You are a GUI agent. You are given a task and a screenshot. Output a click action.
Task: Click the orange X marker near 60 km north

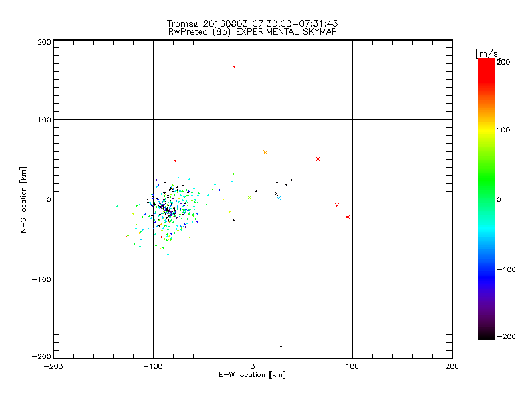[265, 152]
